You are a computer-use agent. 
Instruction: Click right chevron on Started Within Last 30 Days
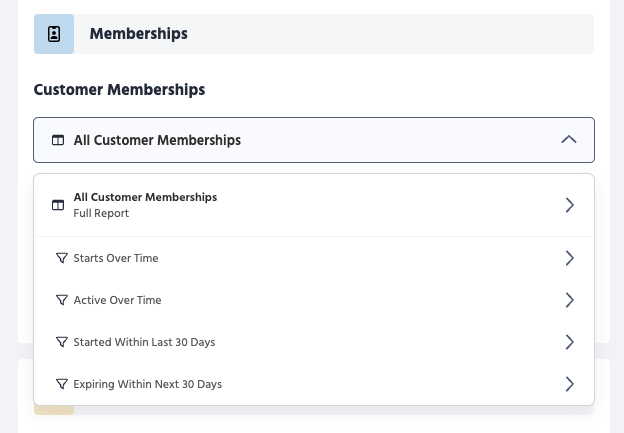pyautogui.click(x=569, y=342)
